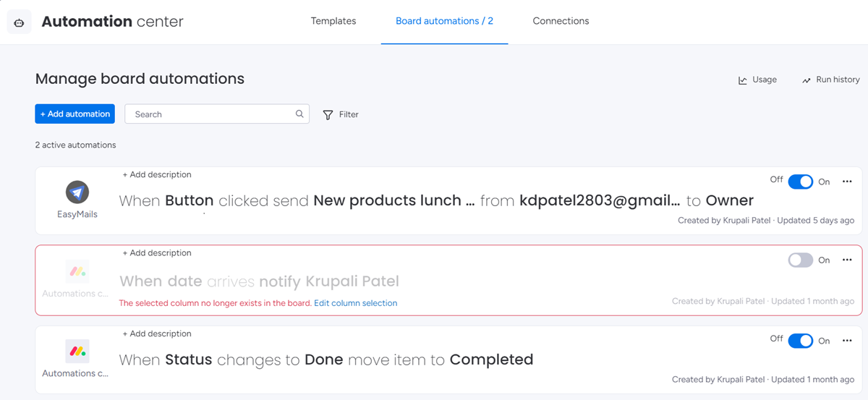This screenshot has width=868, height=400.
Task: Click the Add automation button
Action: 75,114
